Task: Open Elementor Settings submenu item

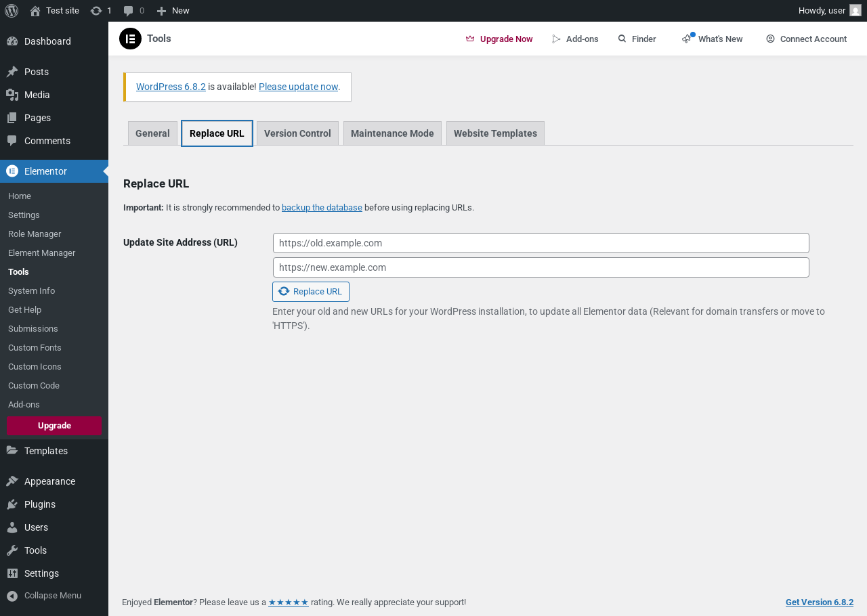Action: 24,215
